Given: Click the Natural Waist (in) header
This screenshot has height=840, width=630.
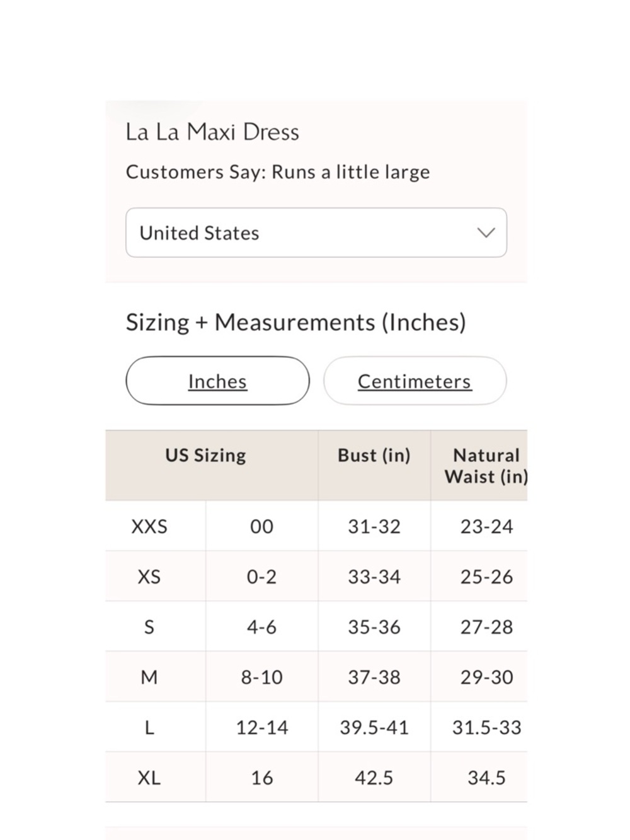Looking at the screenshot, I should coord(486,466).
